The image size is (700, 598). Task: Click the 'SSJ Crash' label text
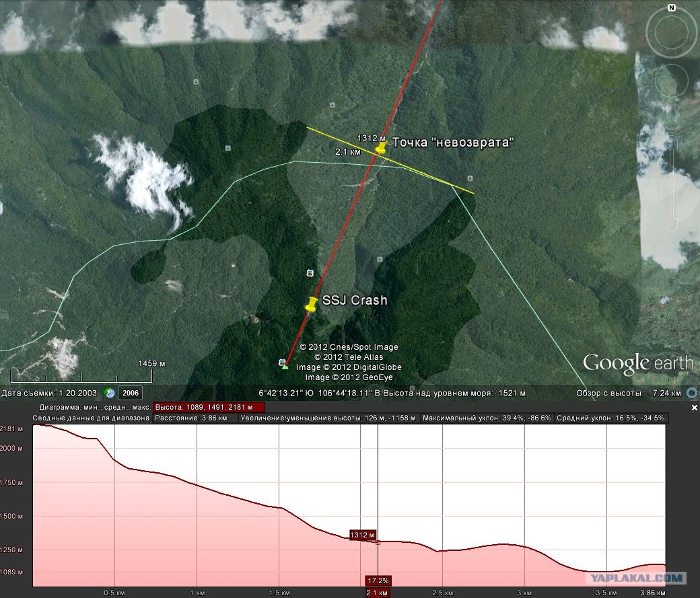point(355,300)
